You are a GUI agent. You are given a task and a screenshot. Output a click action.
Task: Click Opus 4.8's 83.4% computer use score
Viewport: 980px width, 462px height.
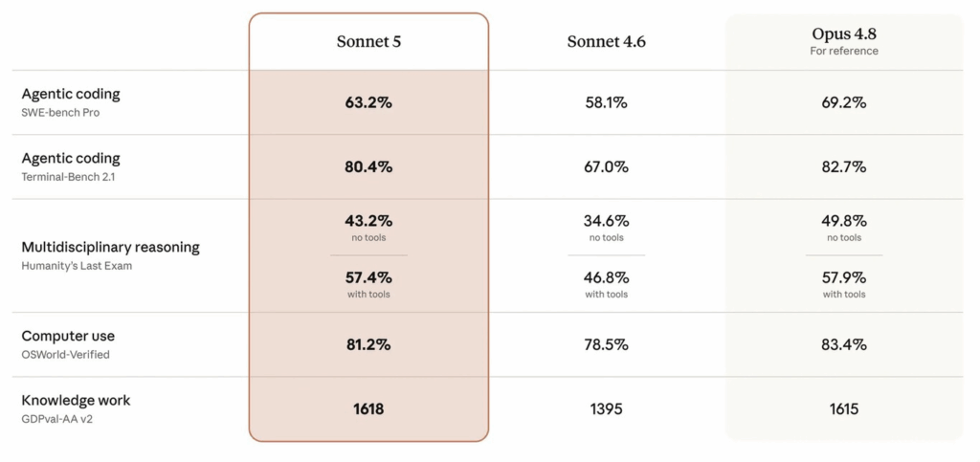844,344
